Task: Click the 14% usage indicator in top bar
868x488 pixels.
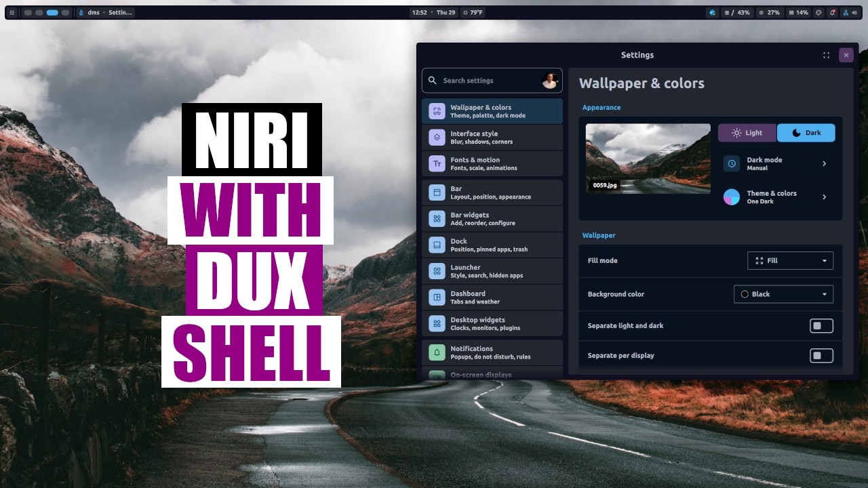Action: click(x=797, y=12)
